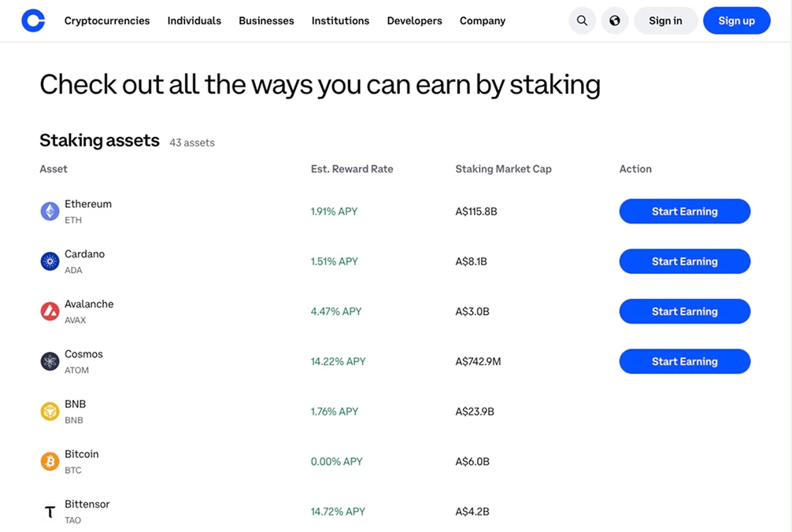The image size is (792, 532).
Task: Open the Developers menu
Action: [x=414, y=20]
